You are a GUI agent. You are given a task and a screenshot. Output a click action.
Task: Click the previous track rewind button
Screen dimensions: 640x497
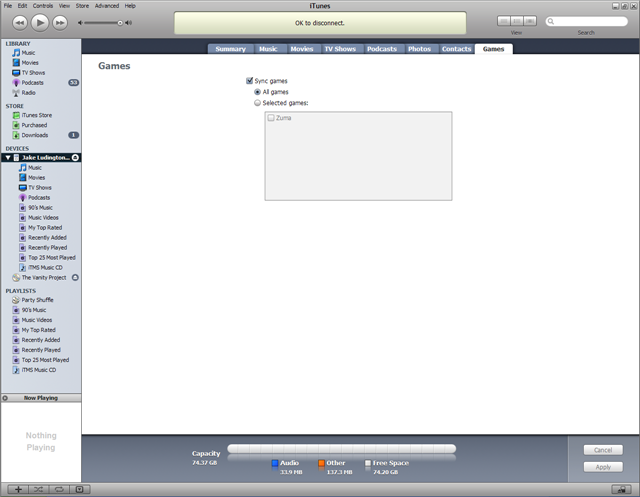[20, 23]
